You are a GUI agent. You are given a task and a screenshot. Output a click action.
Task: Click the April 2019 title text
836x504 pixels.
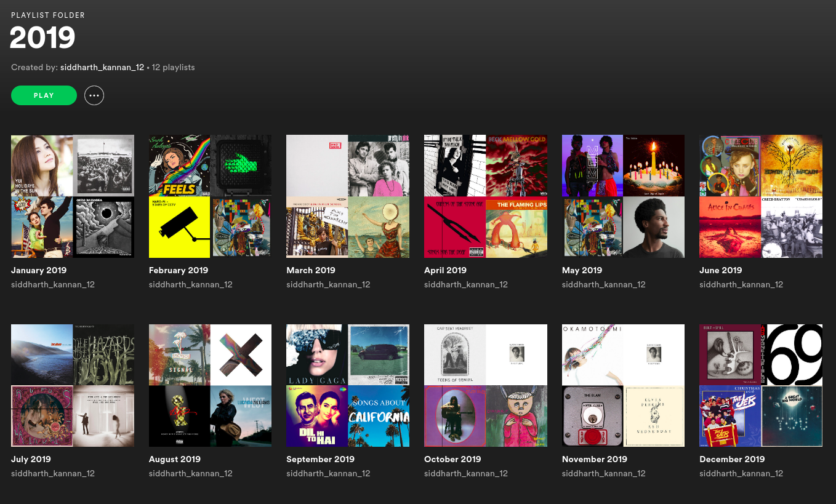446,270
